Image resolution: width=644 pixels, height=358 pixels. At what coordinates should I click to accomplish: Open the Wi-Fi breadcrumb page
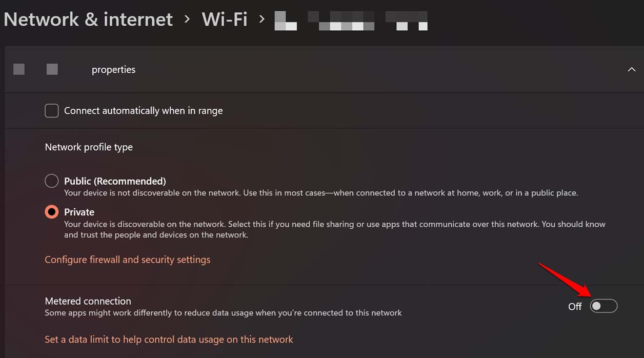pos(225,19)
